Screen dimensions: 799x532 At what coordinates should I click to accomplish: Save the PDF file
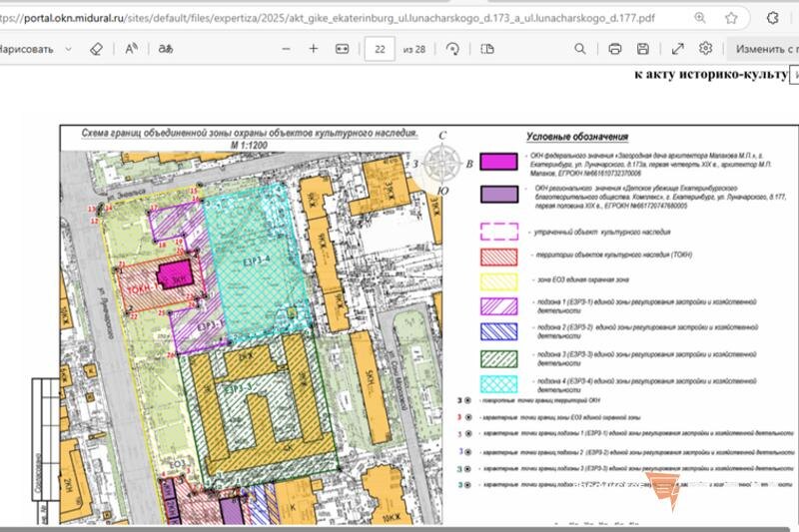click(x=643, y=49)
